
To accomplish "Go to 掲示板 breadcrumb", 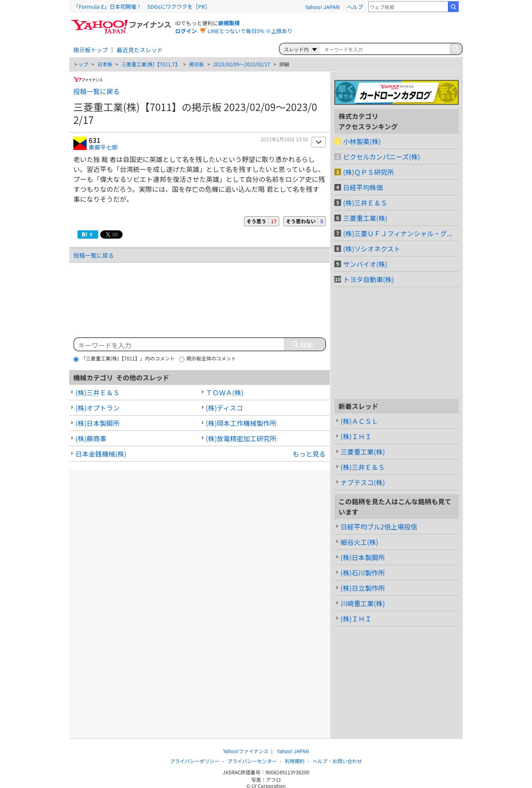I will tap(196, 64).
